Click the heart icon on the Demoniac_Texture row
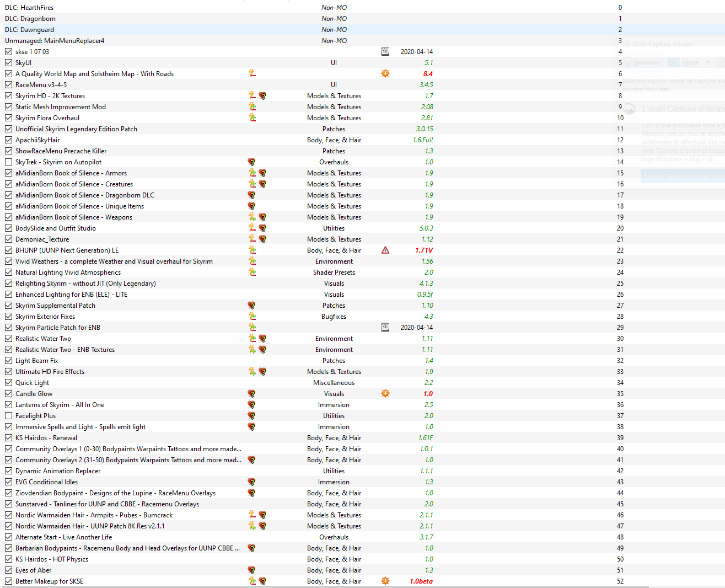 point(262,239)
